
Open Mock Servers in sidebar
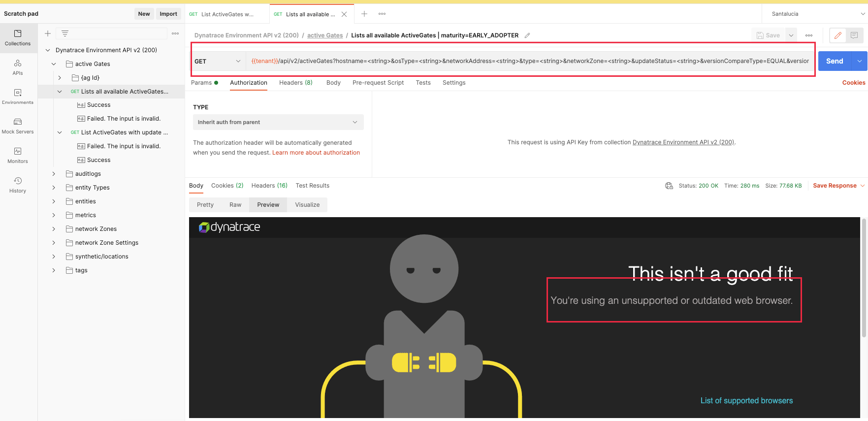(18, 126)
